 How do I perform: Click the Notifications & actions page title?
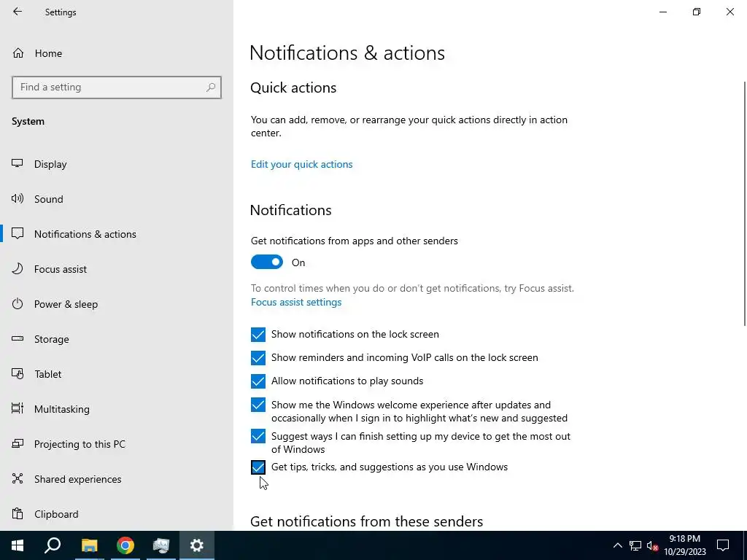click(x=347, y=52)
